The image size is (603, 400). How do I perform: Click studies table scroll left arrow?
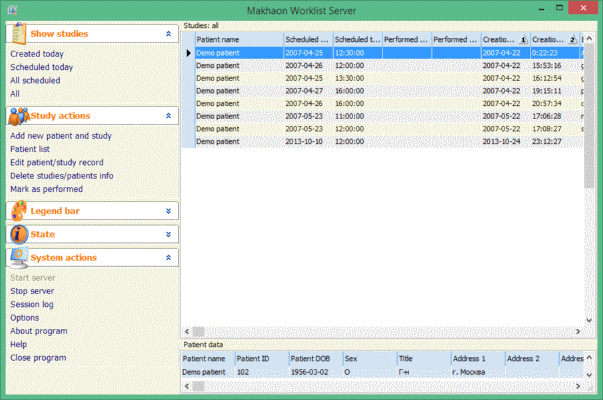pos(187,332)
